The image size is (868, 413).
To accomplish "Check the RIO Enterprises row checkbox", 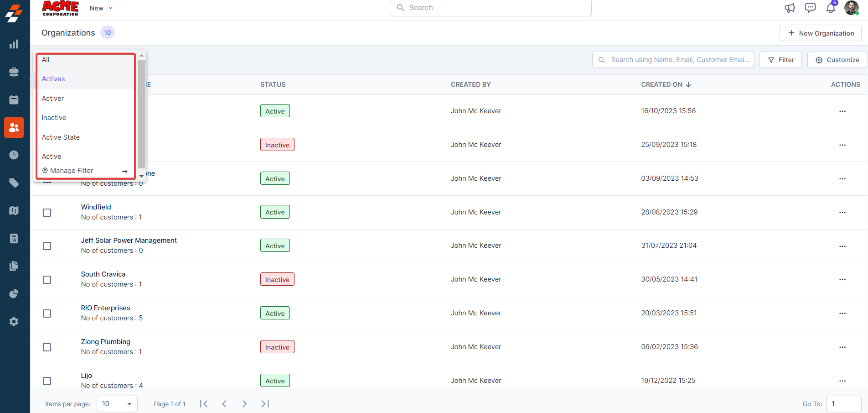I will (x=47, y=314).
